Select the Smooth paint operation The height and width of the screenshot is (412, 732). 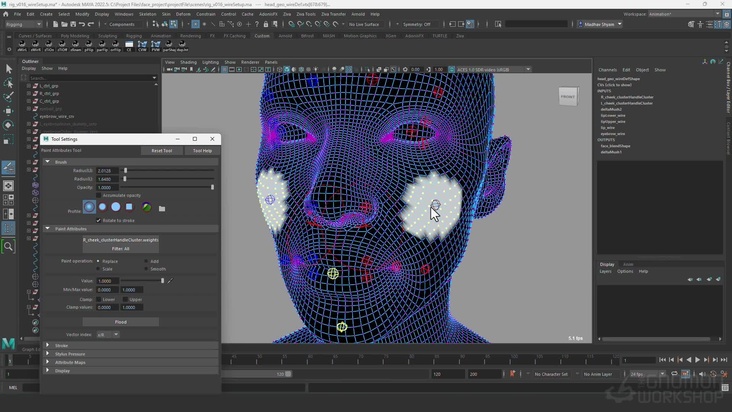pos(146,269)
